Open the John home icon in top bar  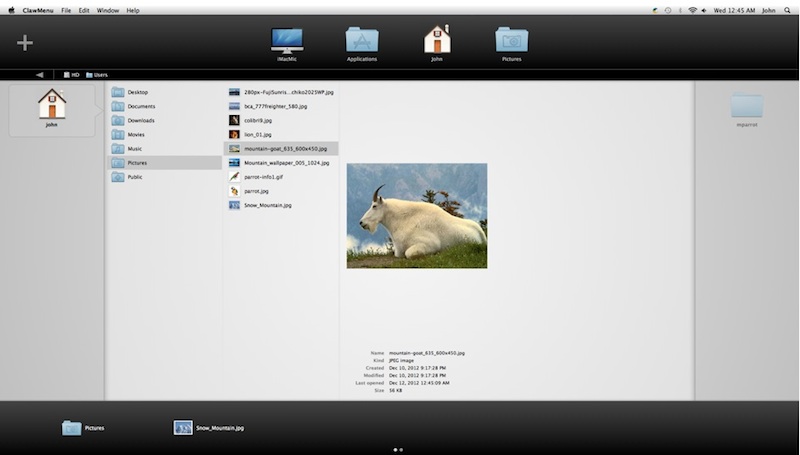(436, 42)
